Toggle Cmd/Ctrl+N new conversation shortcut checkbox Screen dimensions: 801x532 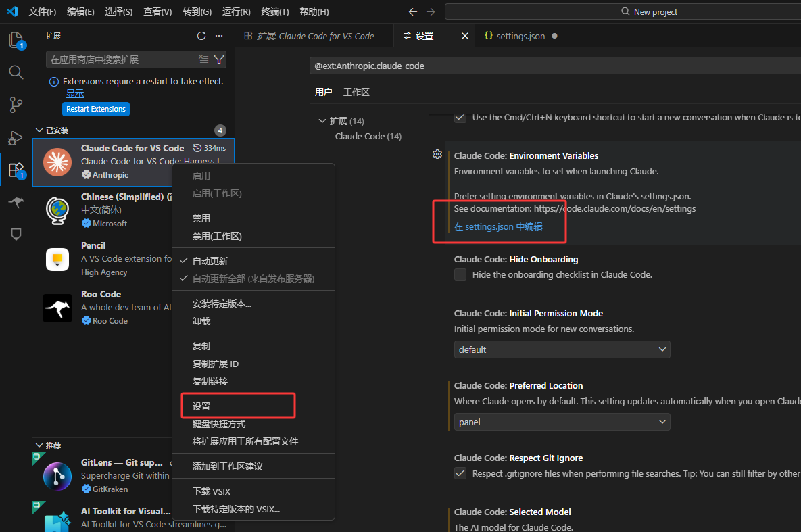coord(460,118)
